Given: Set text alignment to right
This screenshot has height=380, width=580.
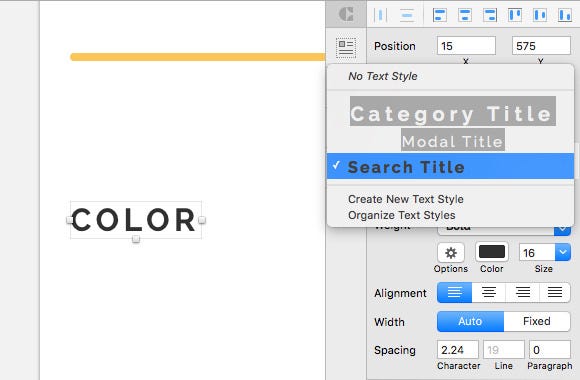Looking at the screenshot, I should (x=523, y=293).
